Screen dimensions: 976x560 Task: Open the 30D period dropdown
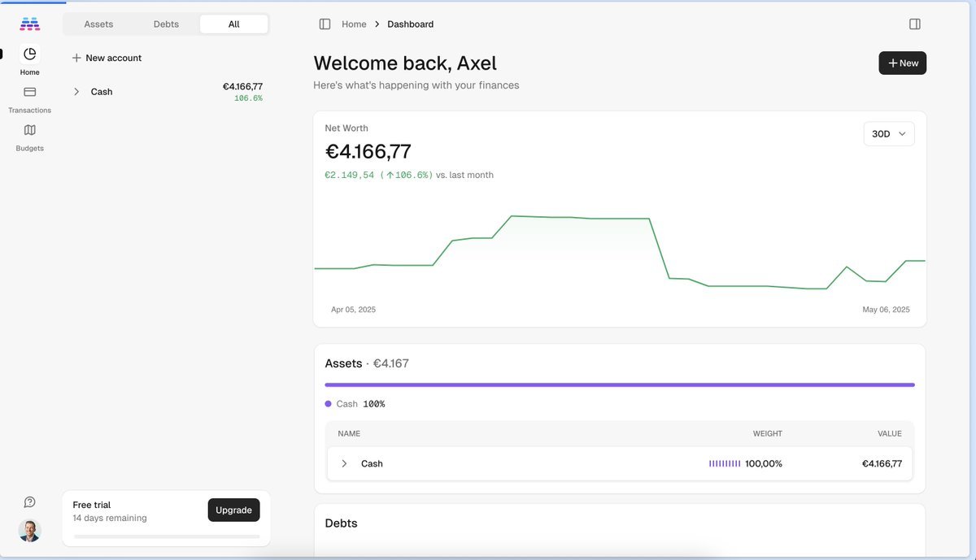point(888,134)
